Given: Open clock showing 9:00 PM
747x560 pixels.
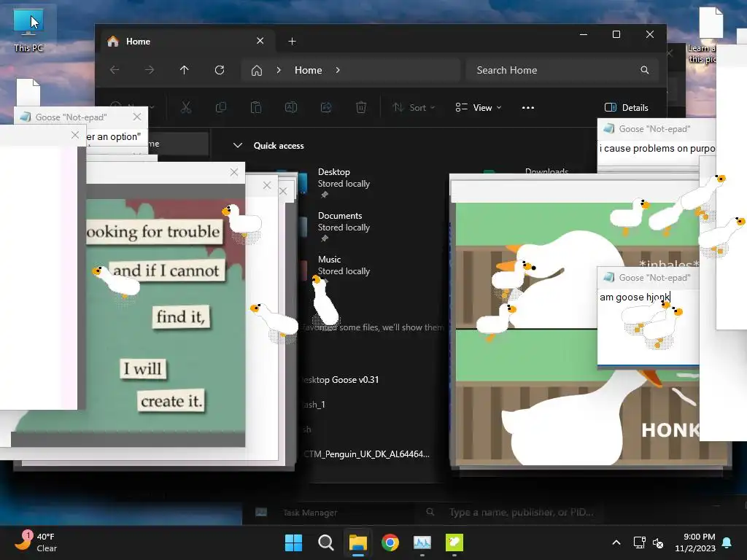Looking at the screenshot, I should click(695, 542).
